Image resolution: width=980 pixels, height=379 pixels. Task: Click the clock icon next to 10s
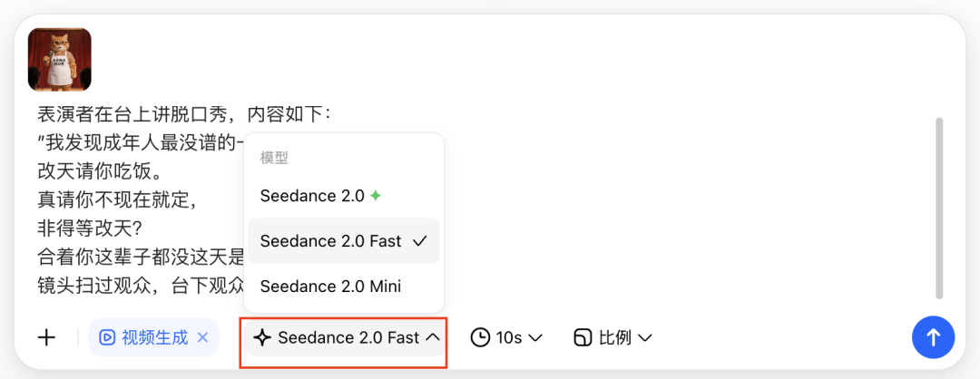480,338
